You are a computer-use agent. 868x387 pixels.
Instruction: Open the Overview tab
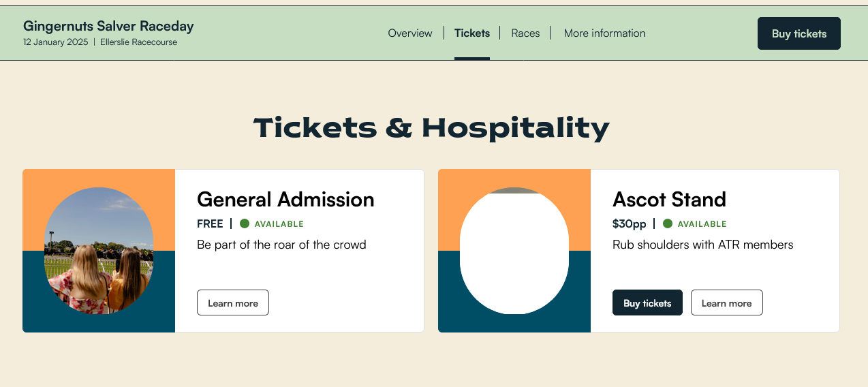(410, 33)
